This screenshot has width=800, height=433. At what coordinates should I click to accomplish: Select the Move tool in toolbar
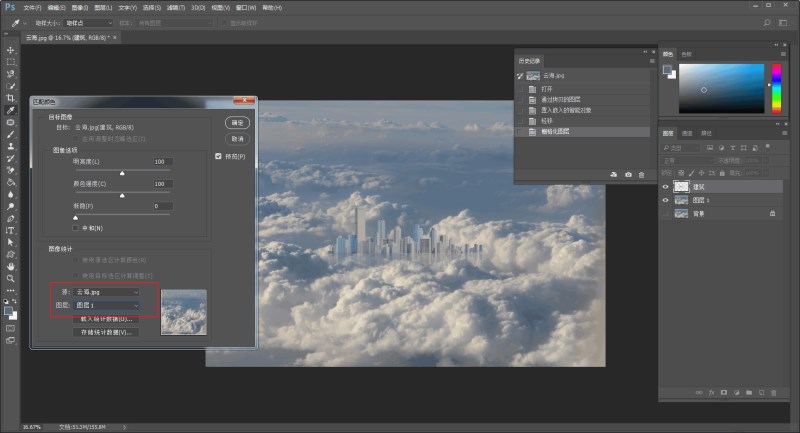11,50
